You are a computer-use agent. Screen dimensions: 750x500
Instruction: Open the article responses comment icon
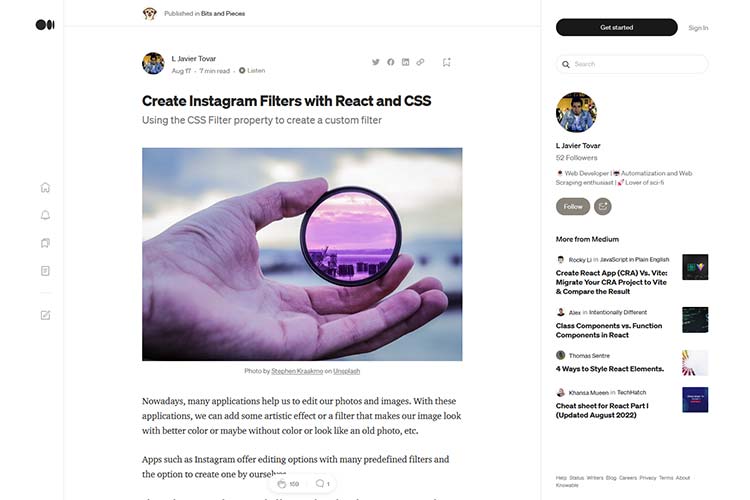tap(320, 484)
